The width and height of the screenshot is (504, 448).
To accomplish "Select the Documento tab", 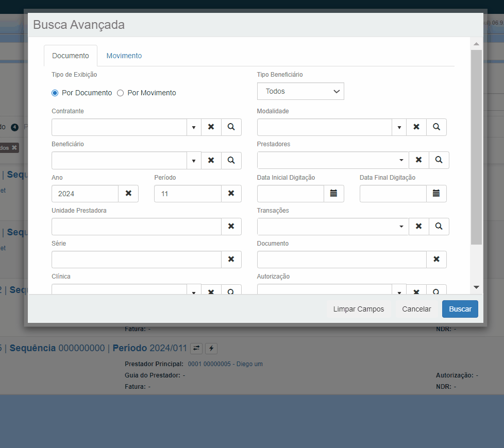I will tap(71, 56).
